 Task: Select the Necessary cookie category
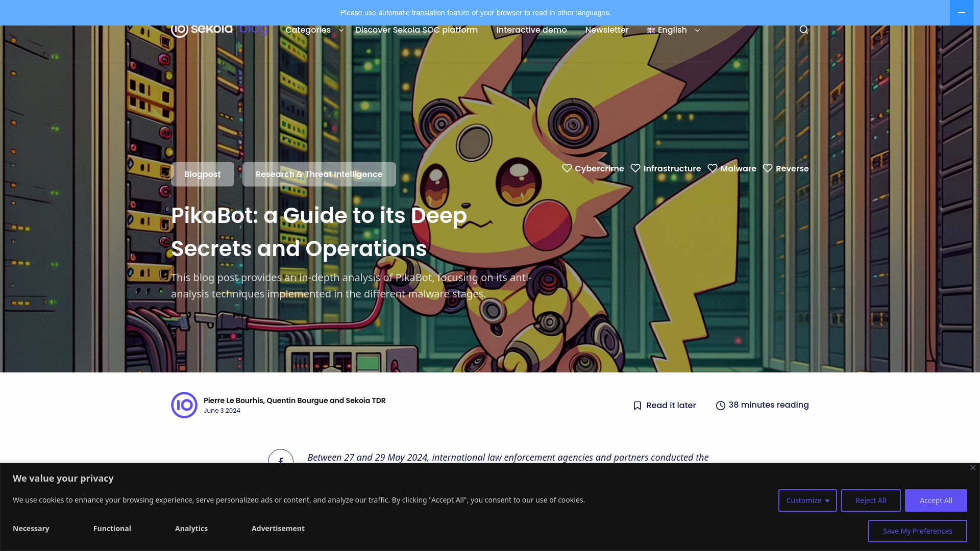[31, 529]
